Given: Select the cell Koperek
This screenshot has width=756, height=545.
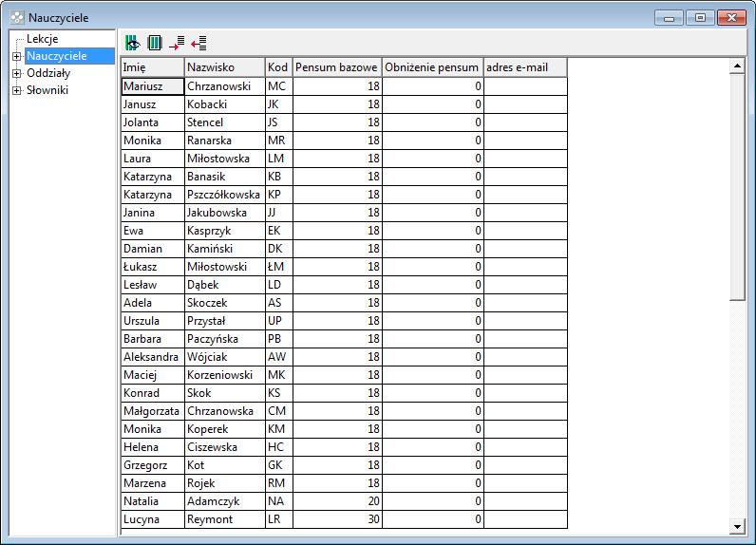Looking at the screenshot, I should 225,429.
